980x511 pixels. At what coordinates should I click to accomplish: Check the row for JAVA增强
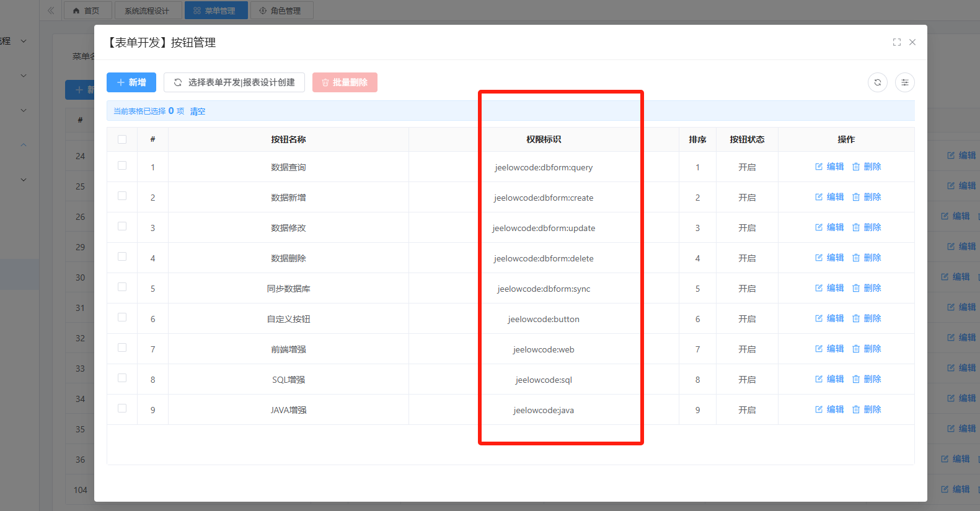(x=122, y=408)
